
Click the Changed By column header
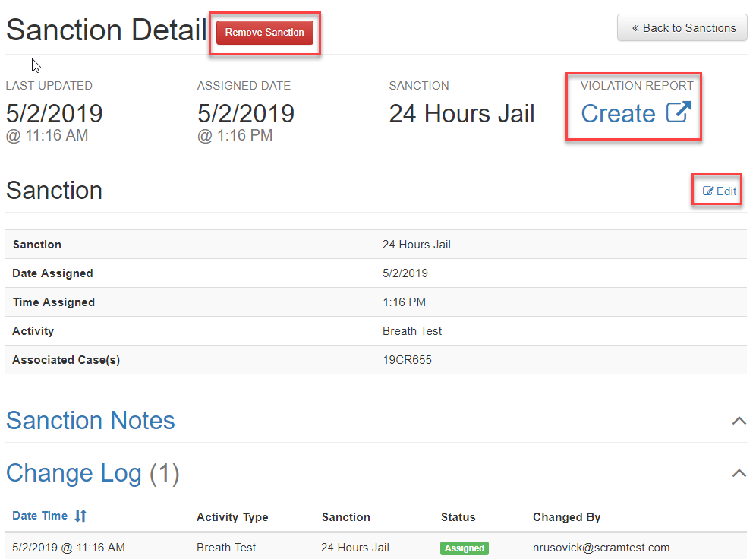pos(566,517)
